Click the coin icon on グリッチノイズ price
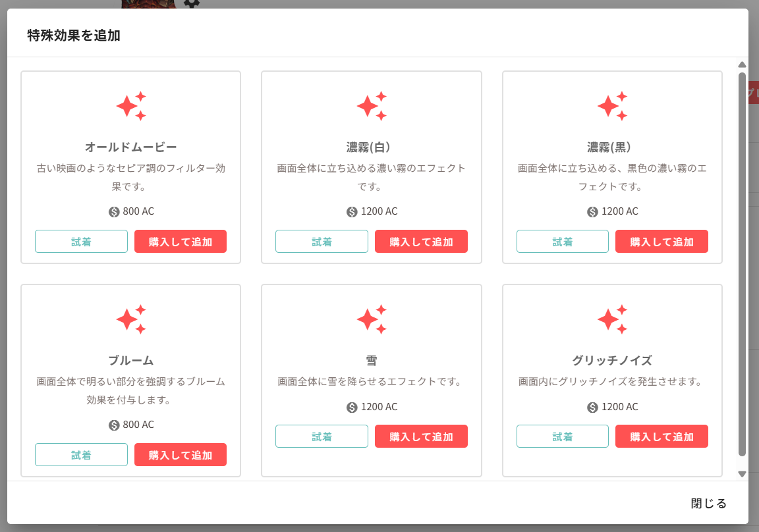Viewport: 759px width, 532px height. click(x=592, y=408)
